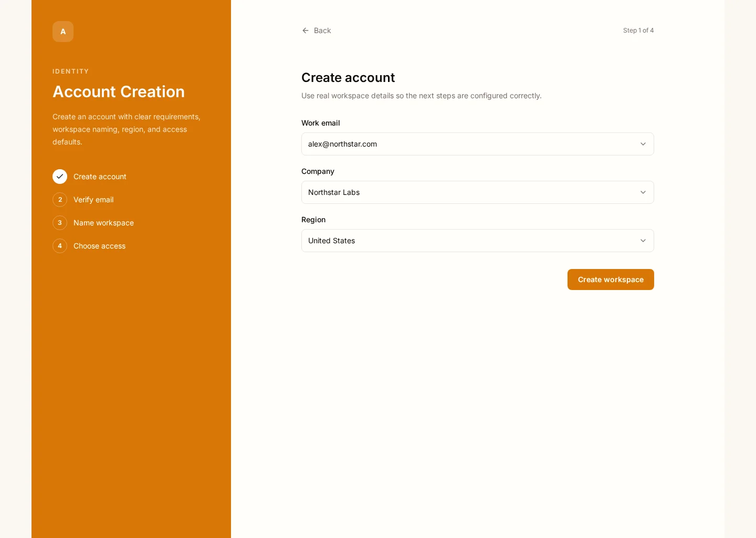Click the "Step 1 of 4" indicator text
Screen dimensions: 756x538
point(638,30)
